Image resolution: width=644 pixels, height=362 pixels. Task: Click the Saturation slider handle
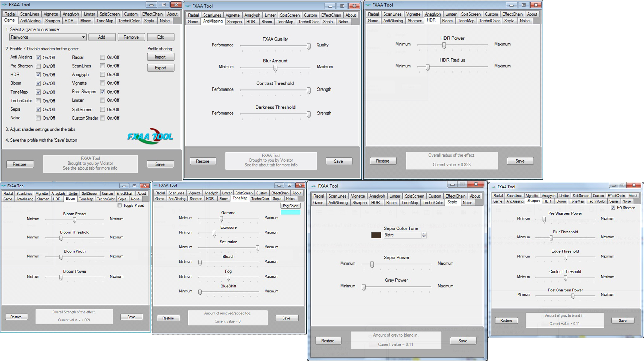(x=257, y=248)
